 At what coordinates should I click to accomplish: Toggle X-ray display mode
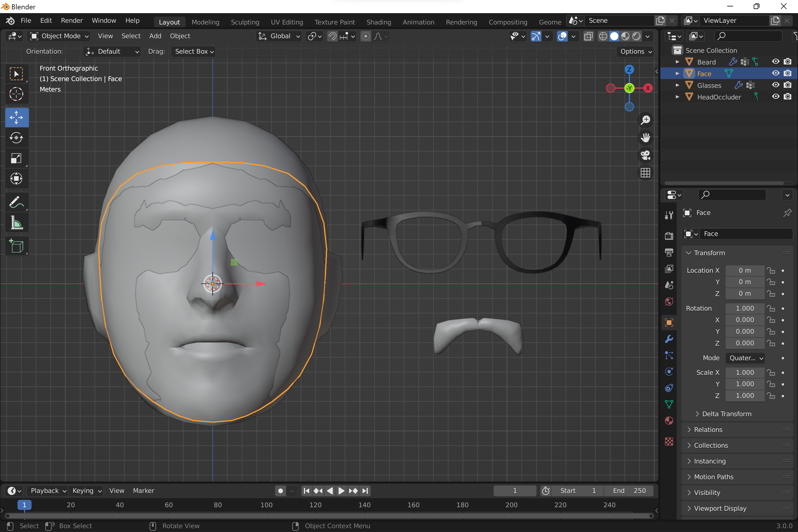coord(588,36)
